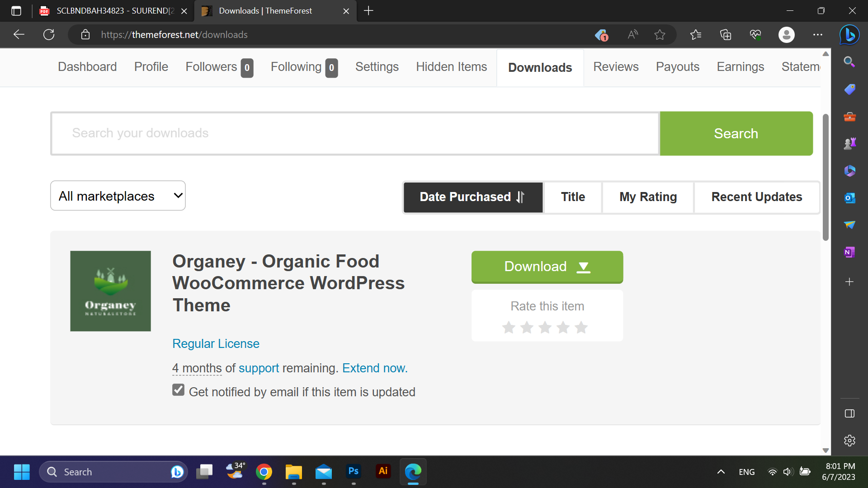Open the Collections icon
Image resolution: width=868 pixels, height=488 pixels.
click(726, 34)
